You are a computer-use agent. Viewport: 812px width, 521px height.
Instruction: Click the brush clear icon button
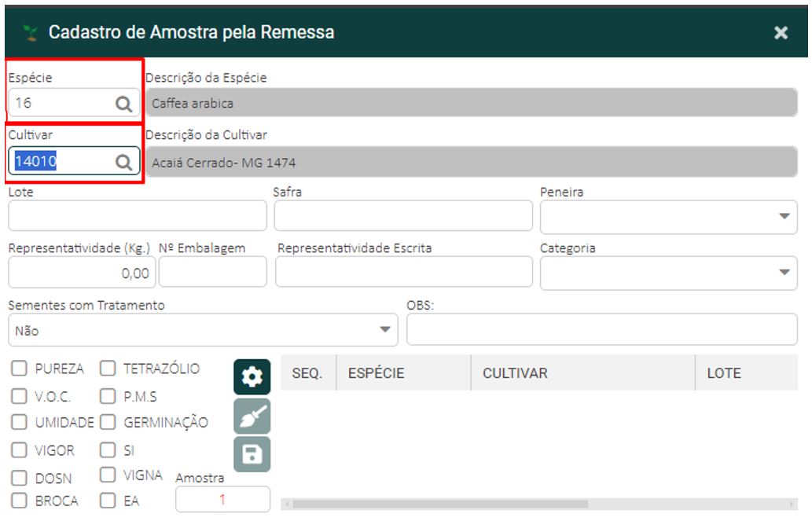(252, 416)
